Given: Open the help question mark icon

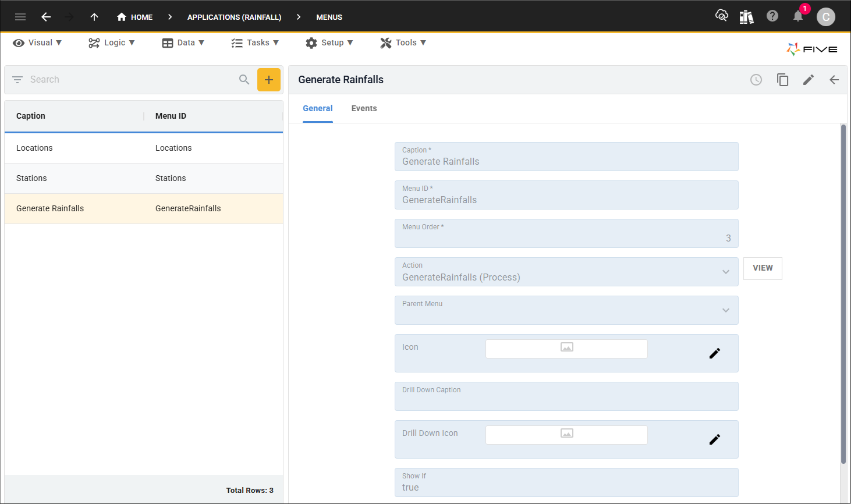Looking at the screenshot, I should pyautogui.click(x=772, y=16).
